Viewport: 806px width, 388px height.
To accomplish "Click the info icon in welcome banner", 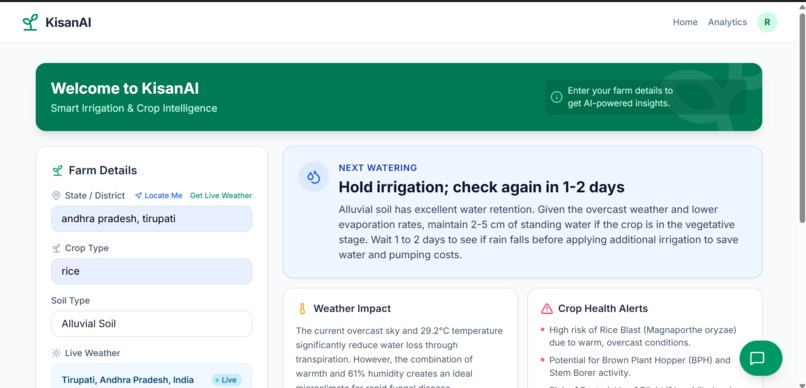I will 556,97.
